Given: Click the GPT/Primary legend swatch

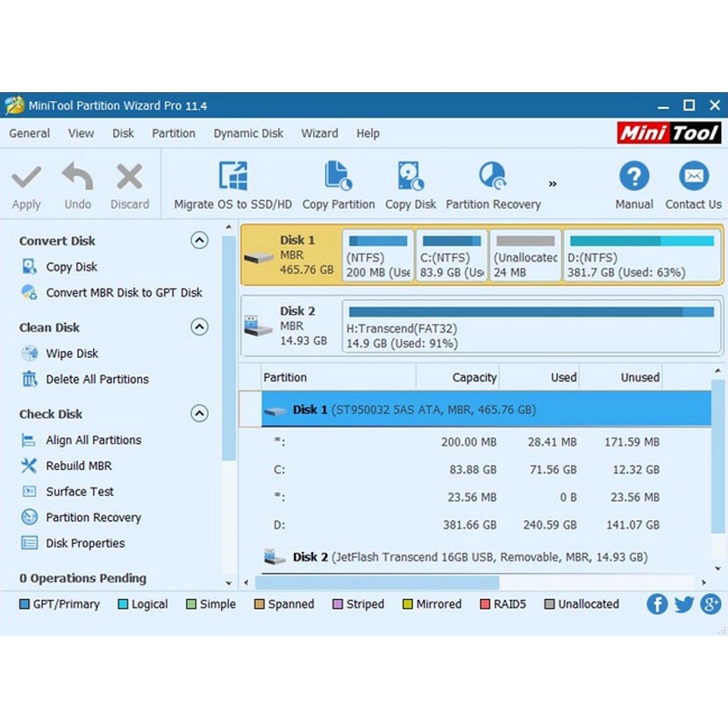Looking at the screenshot, I should (25, 604).
